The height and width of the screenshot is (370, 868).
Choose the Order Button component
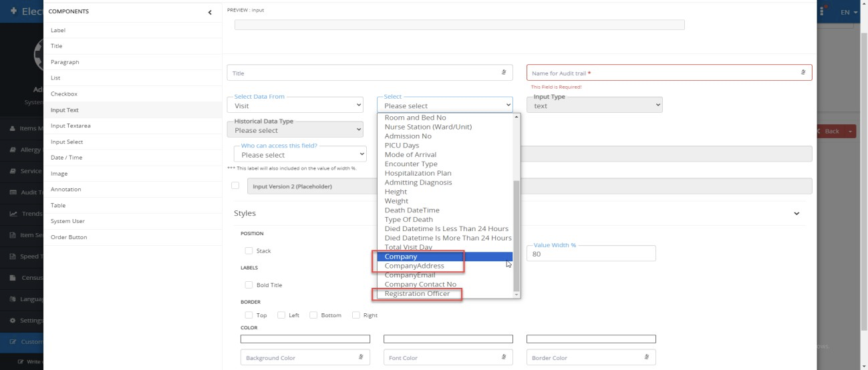(69, 237)
